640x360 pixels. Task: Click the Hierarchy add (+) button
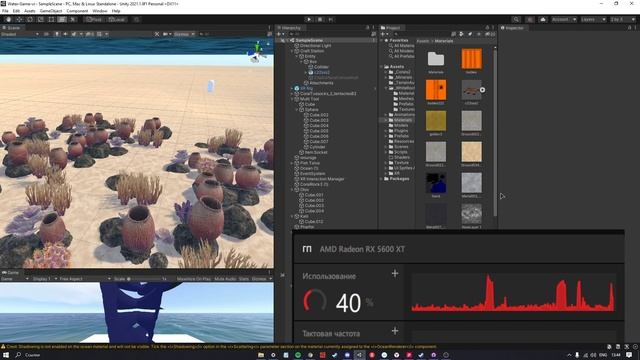tap(280, 34)
